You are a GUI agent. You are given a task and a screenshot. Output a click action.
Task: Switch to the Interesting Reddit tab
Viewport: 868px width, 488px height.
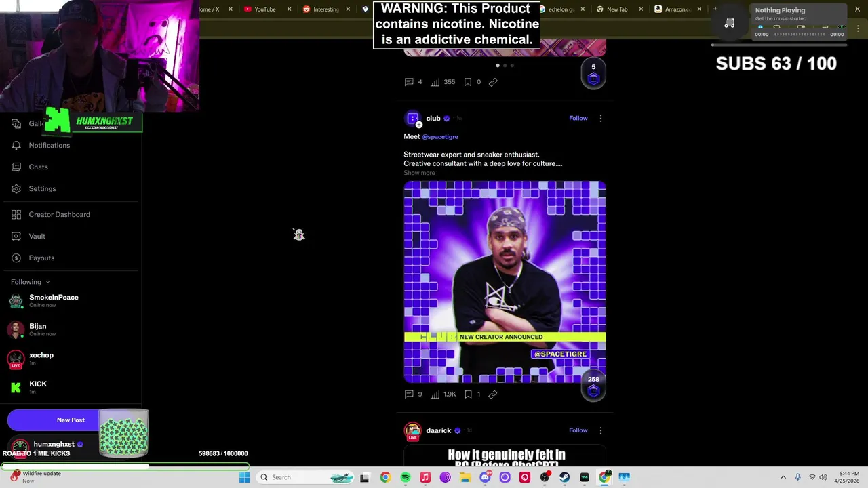325,9
